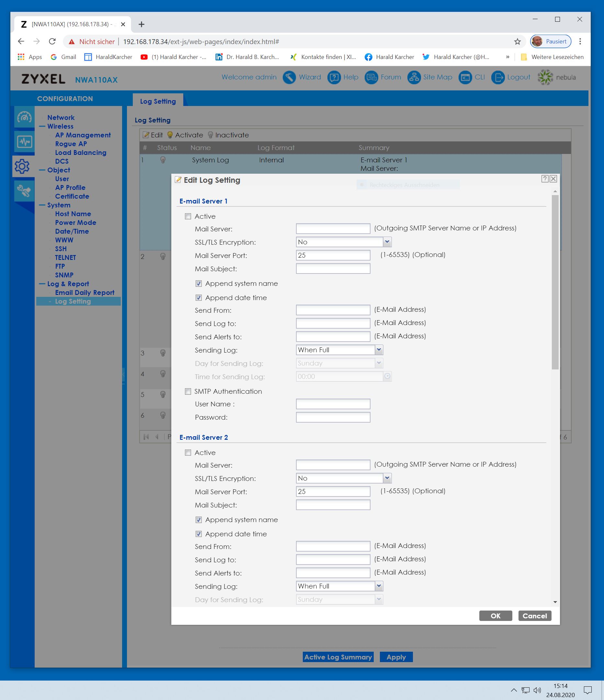Switch to the Log Setting tab
This screenshot has height=700, width=604.
158,101
